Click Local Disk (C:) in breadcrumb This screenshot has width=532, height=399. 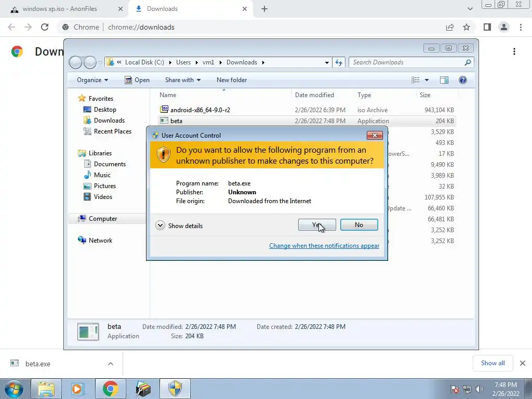point(144,62)
